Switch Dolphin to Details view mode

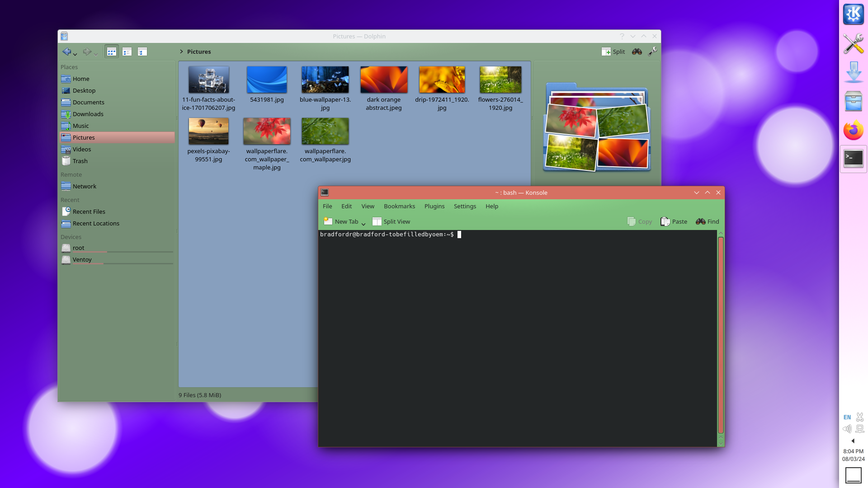(x=142, y=52)
